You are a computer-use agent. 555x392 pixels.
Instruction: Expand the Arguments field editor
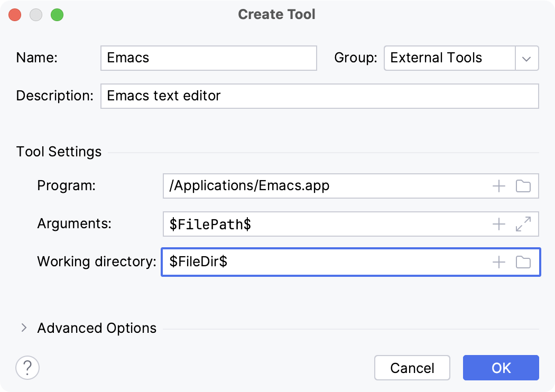click(523, 224)
